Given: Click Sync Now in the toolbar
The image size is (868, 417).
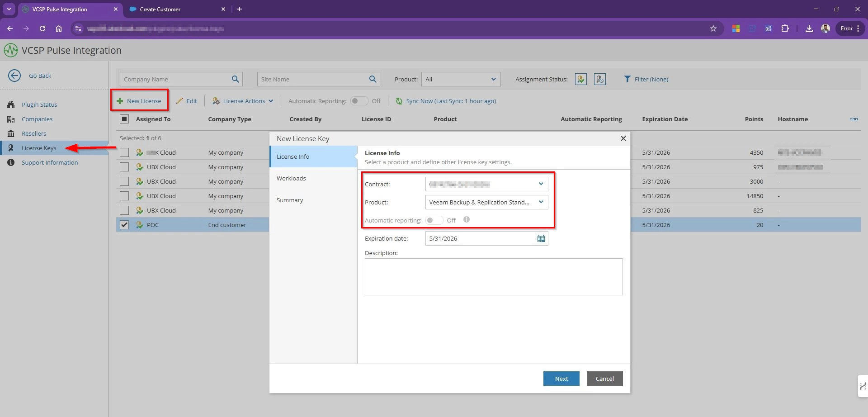Looking at the screenshot, I should pos(446,101).
